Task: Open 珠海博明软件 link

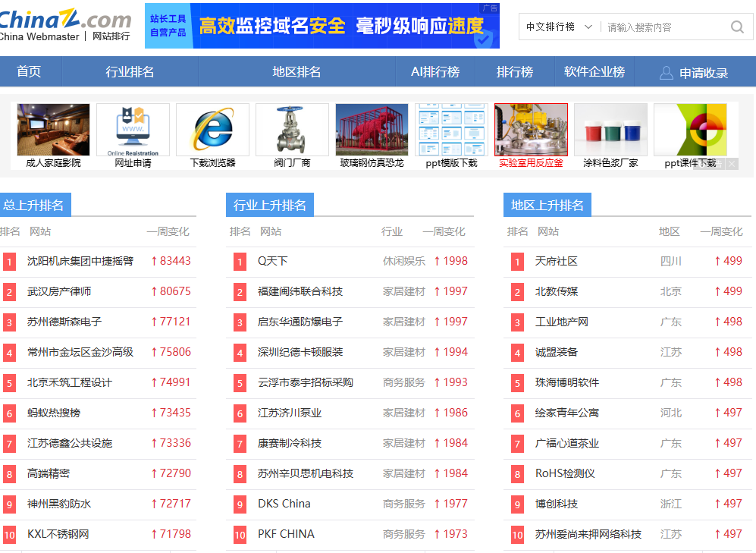Action: tap(566, 382)
